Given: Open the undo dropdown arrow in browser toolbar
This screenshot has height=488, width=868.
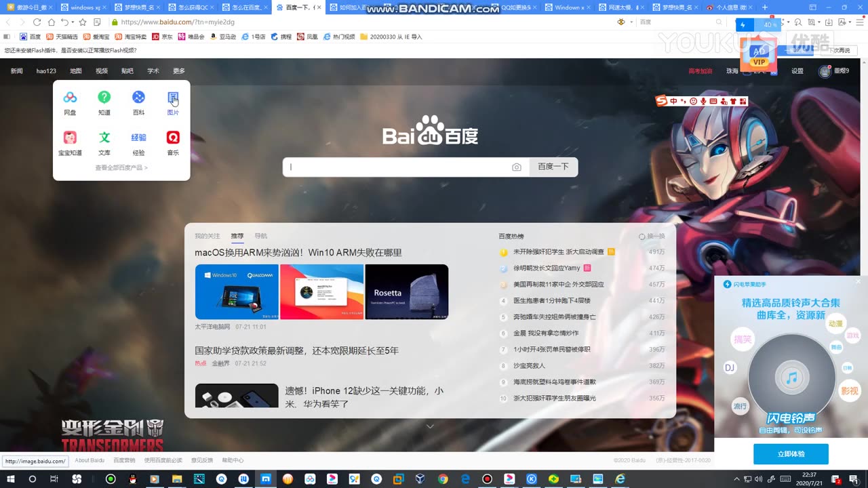Looking at the screenshot, I should click(71, 22).
